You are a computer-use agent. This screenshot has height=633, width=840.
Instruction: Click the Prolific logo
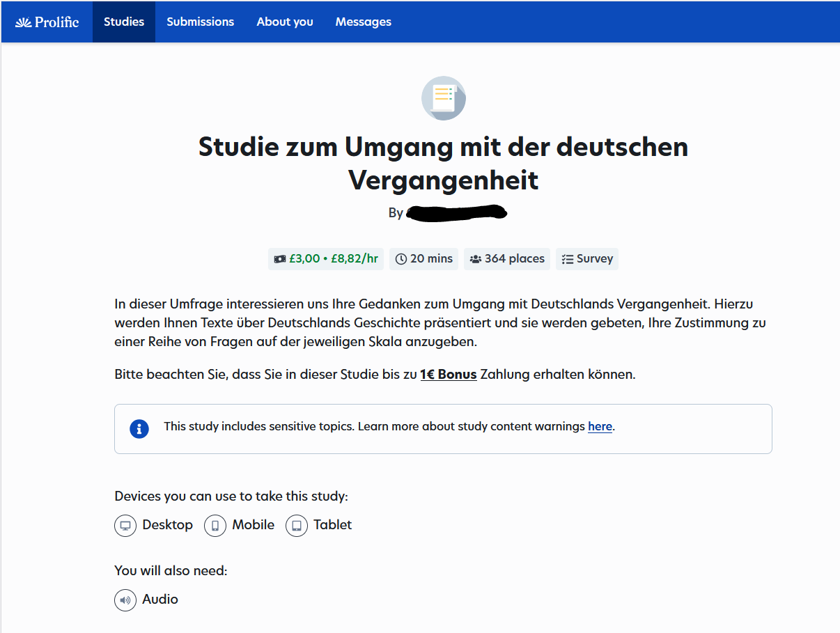47,22
